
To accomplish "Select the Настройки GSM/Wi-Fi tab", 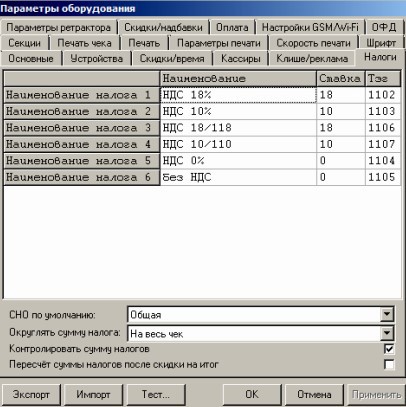I will [310, 27].
